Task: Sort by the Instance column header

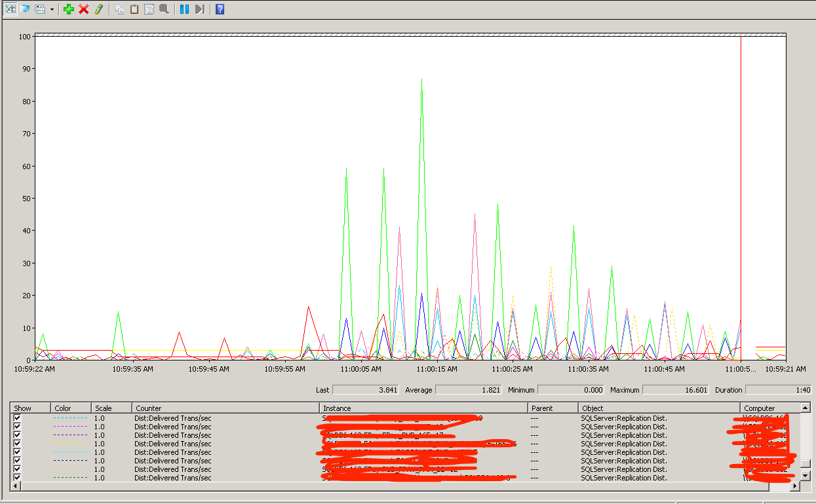Action: pos(424,408)
